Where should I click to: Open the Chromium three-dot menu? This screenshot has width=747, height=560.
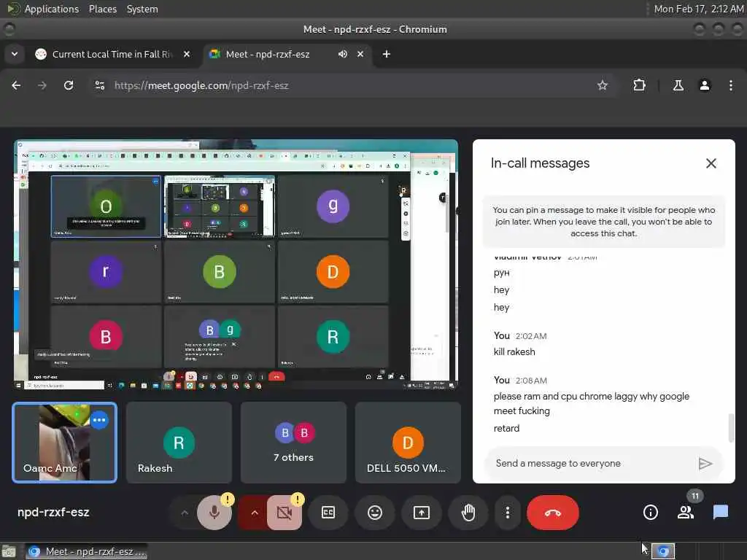[731, 85]
